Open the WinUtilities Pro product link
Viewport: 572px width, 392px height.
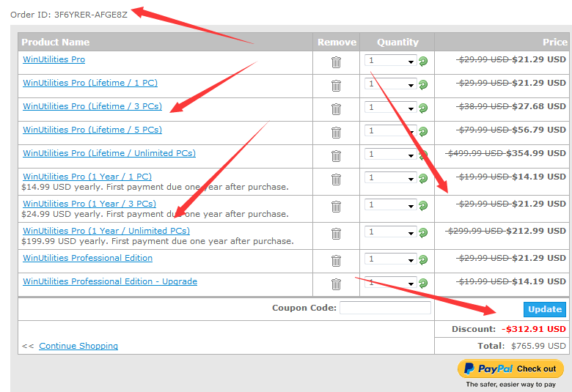coord(54,59)
